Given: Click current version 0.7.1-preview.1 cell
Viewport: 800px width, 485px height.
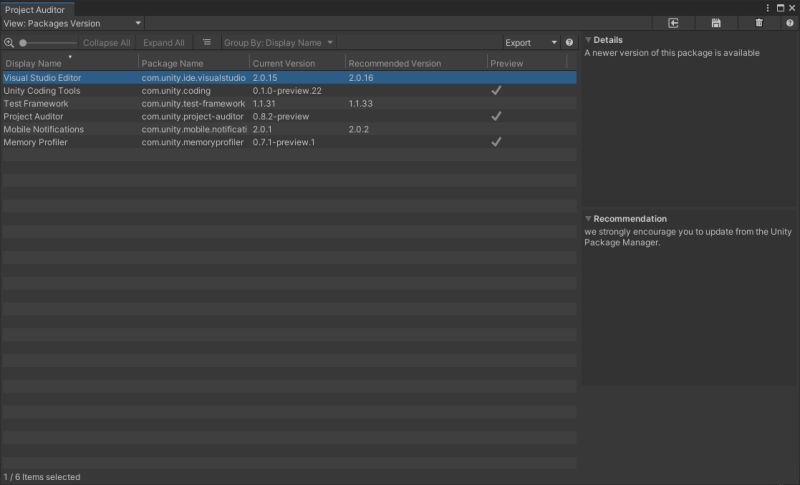Looking at the screenshot, I should coord(284,142).
